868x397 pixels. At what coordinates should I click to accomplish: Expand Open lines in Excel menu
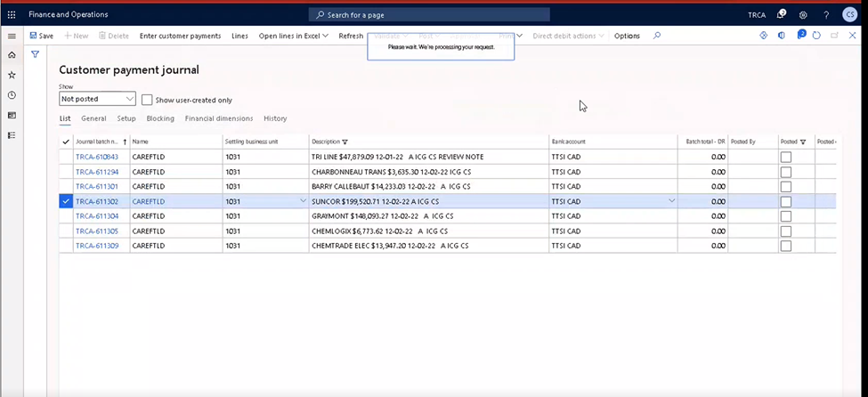point(294,36)
